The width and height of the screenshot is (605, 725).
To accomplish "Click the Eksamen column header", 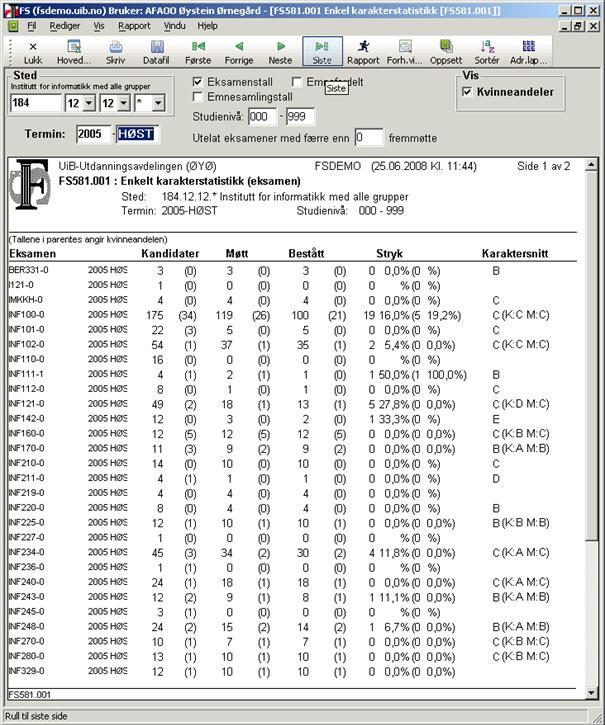I will pos(32,253).
